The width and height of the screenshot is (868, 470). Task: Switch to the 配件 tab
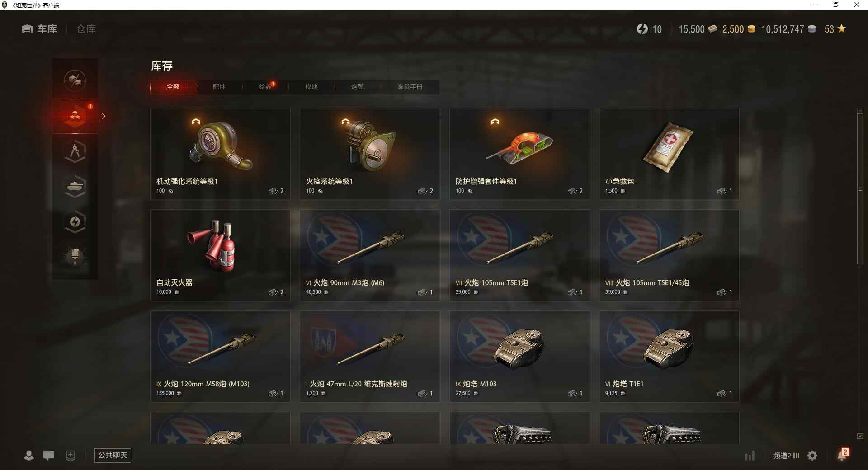tap(219, 87)
